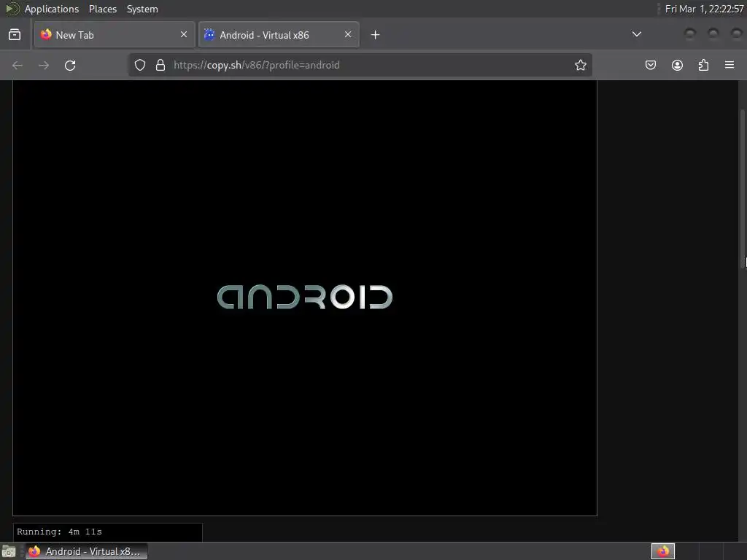Click the window minimize button
747x560 pixels.
click(690, 34)
